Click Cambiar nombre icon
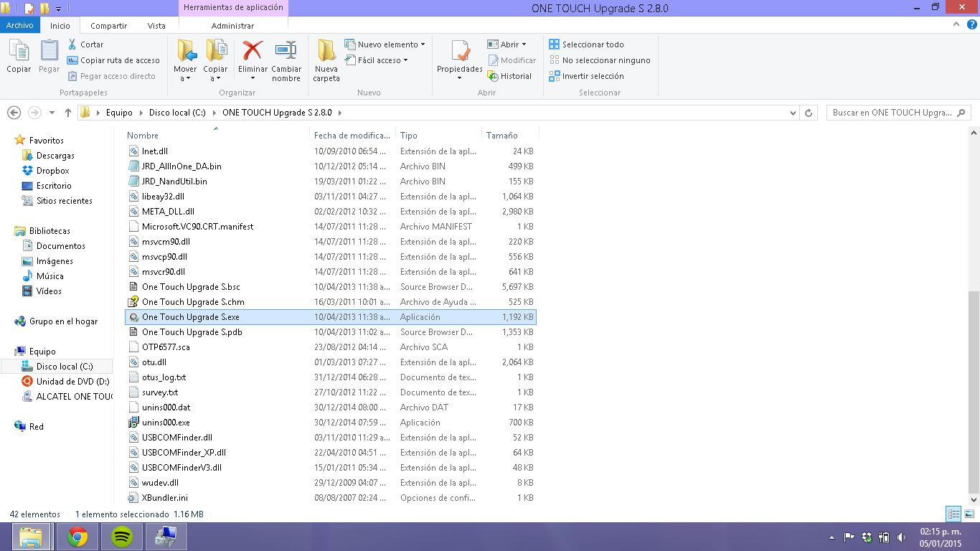 coord(286,51)
